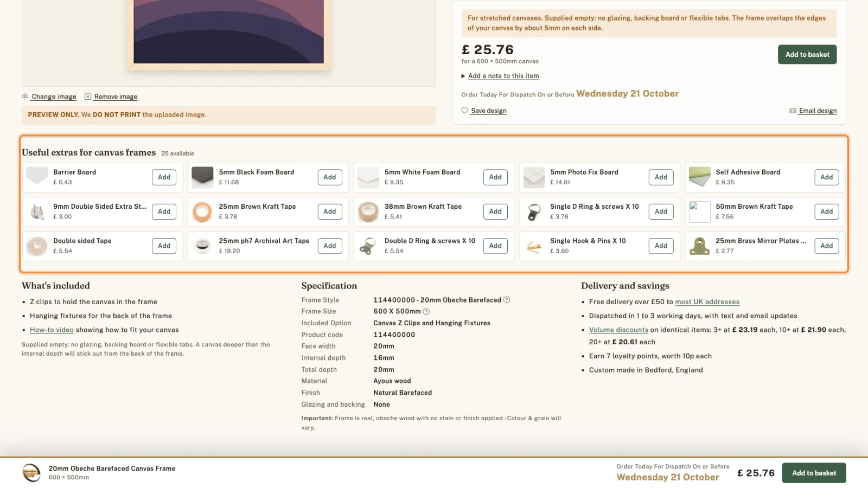This screenshot has width=868, height=488.
Task: Add Single Hook & Pins X 10
Action: pos(661,246)
